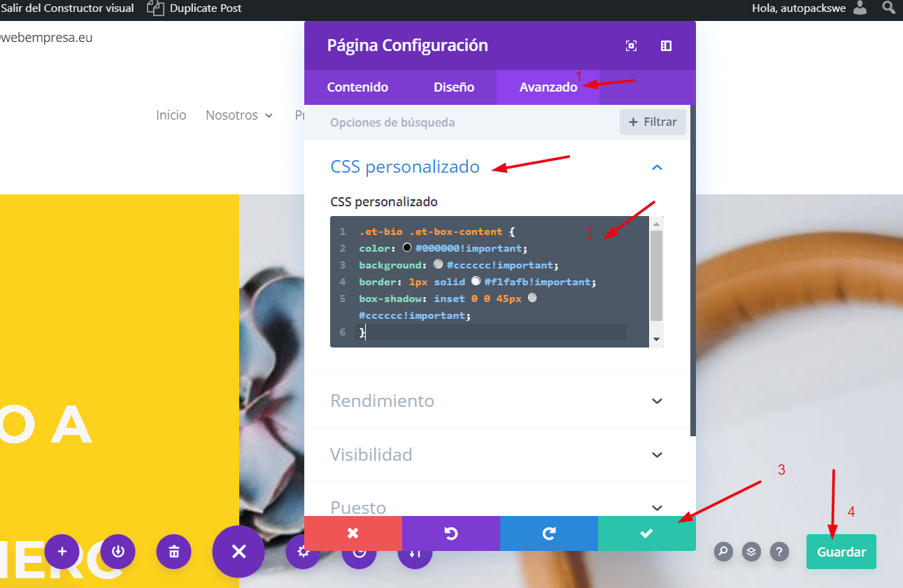Switch to the Contenido tab
Image resolution: width=903 pixels, height=588 pixels.
pos(357,87)
